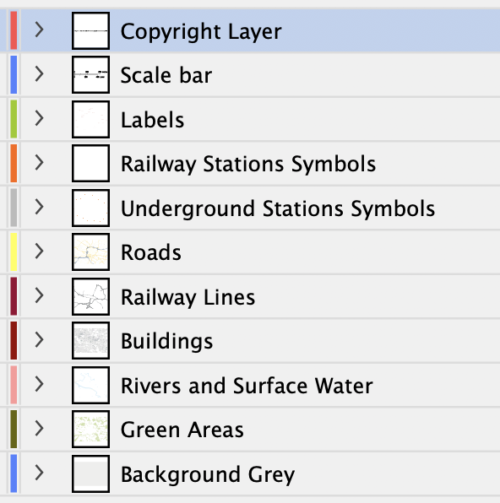Click the orange color bar of Railway Stations Symbols
Viewport: 500px width, 503px height.
tap(14, 163)
